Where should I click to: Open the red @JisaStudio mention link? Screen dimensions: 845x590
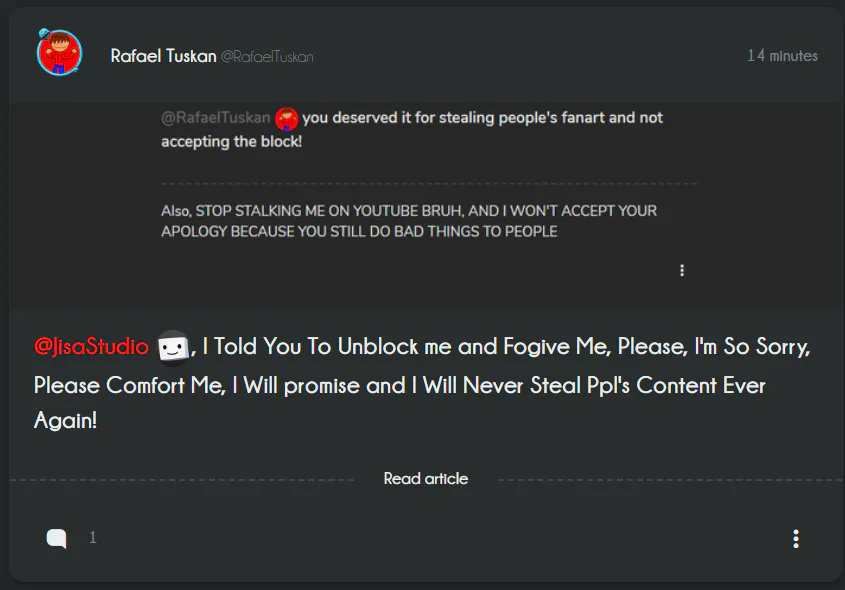tap(91, 347)
